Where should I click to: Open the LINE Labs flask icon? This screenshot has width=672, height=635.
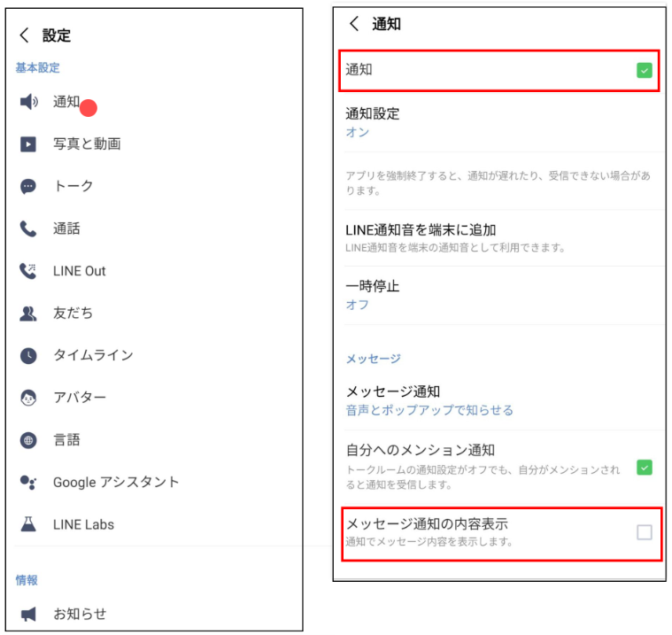(28, 524)
